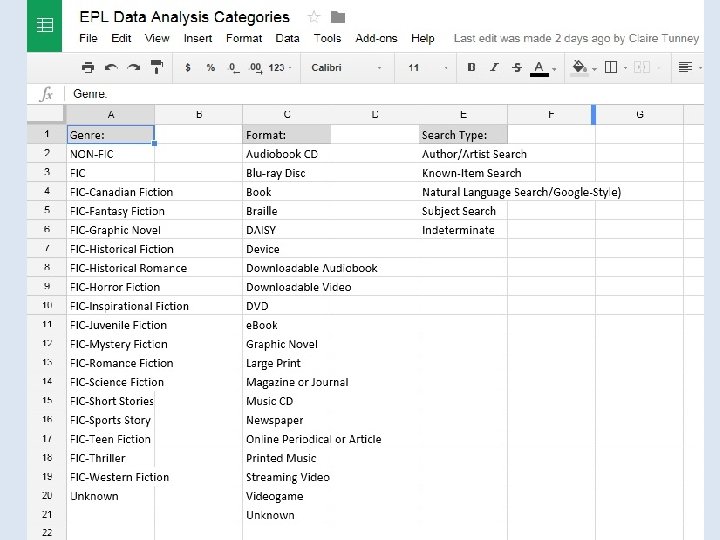Image resolution: width=720 pixels, height=540 pixels.
Task: Open the Tools menu
Action: click(x=327, y=38)
